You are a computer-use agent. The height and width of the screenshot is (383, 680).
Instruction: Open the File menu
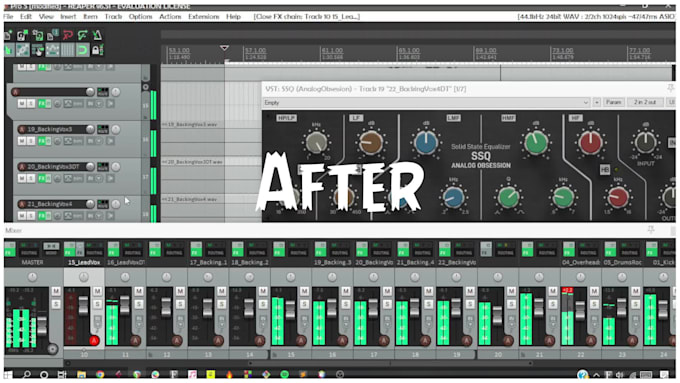[x=8, y=16]
